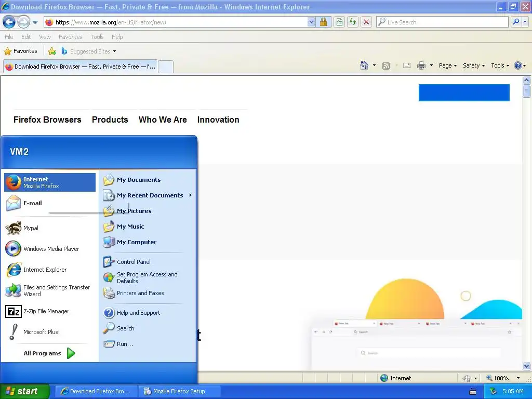Click Who We Are navigation link
Screen dimensions: 532x399
click(x=163, y=120)
